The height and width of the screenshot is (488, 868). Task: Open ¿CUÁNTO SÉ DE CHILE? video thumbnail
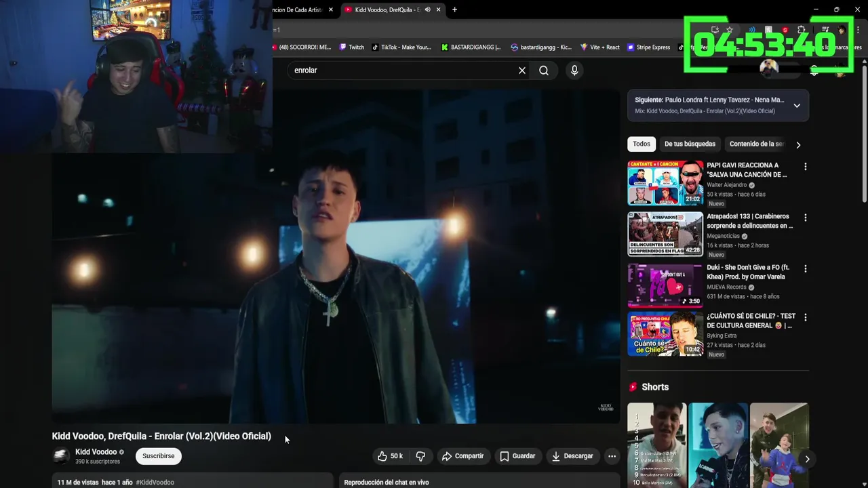click(665, 334)
